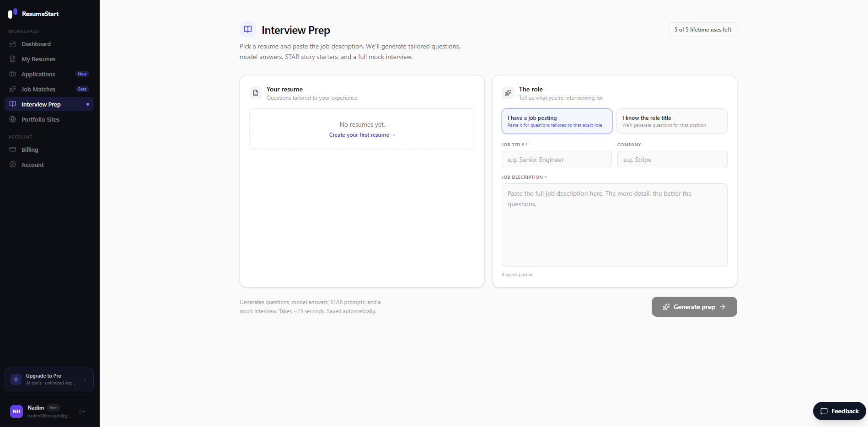This screenshot has height=427, width=868.
Task: Click the Job Matches sparkle icon
Action: (x=13, y=89)
